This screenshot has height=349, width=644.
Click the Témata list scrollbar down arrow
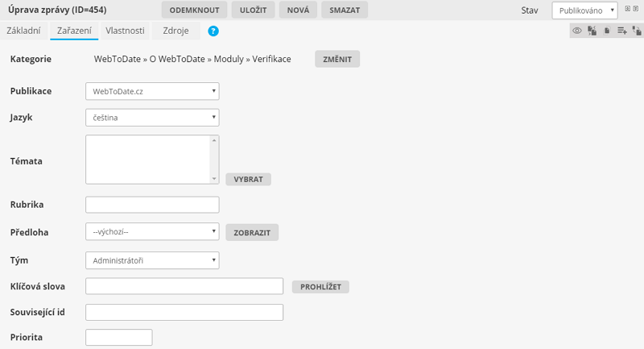pos(214,179)
